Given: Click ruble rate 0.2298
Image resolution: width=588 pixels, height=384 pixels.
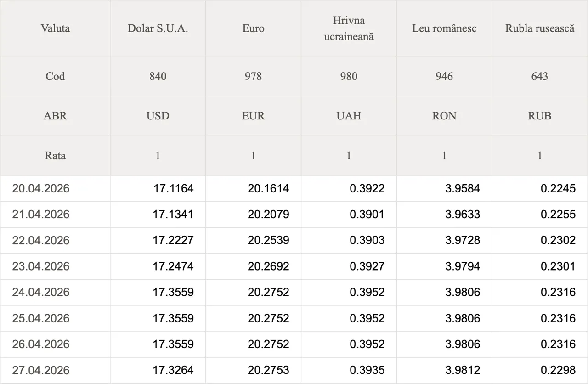Looking at the screenshot, I should click(558, 370).
